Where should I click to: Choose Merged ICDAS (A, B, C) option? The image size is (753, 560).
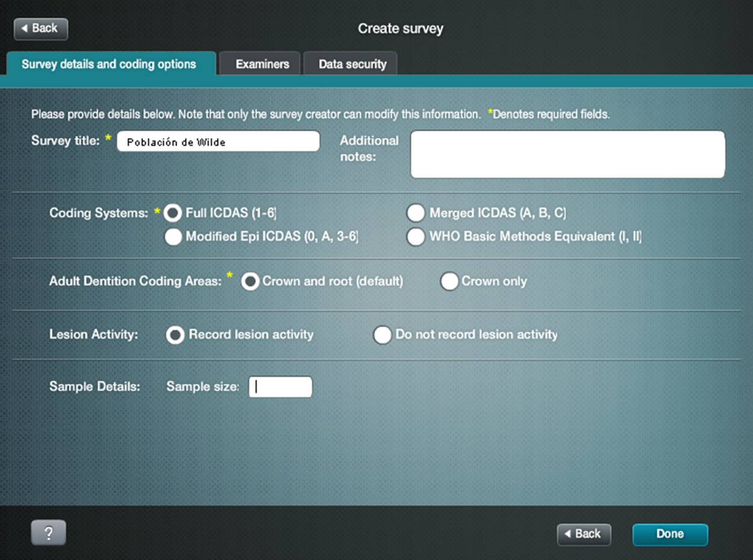click(416, 213)
